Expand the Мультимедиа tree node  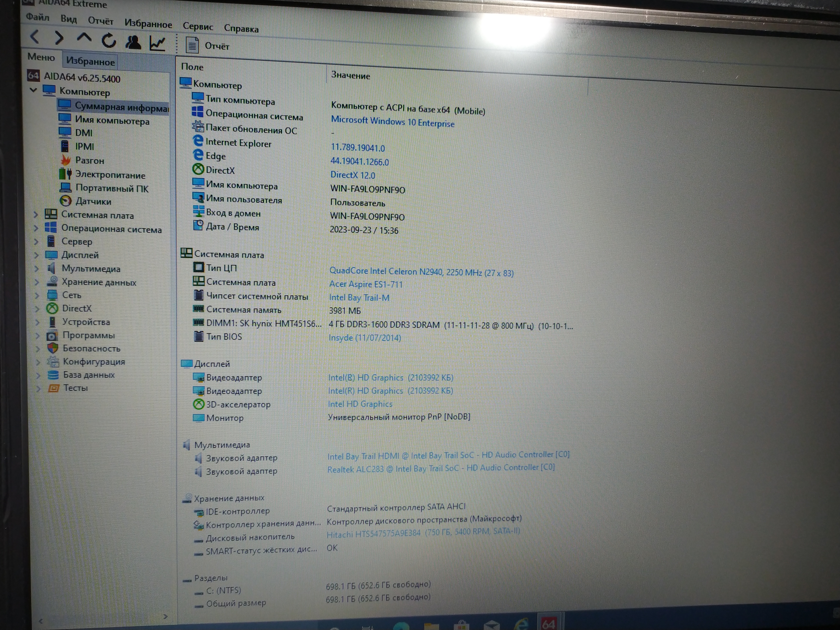(37, 269)
